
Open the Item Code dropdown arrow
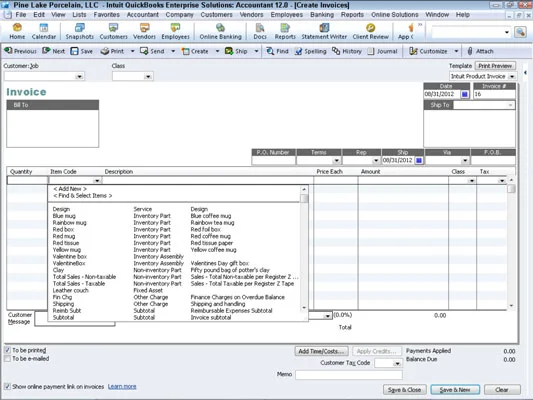[x=97, y=180]
